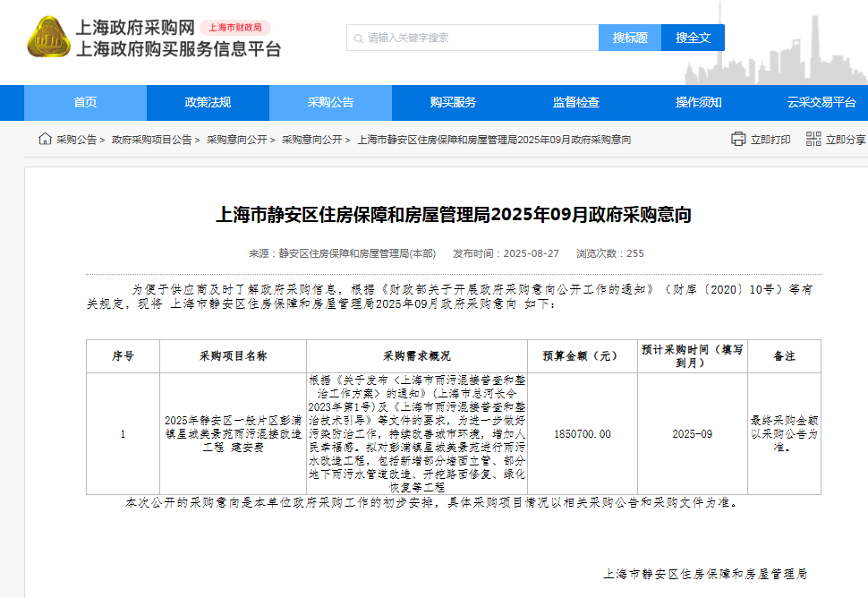Click the 上海市财政局 red badge
This screenshot has height=598, width=868.
(235, 28)
